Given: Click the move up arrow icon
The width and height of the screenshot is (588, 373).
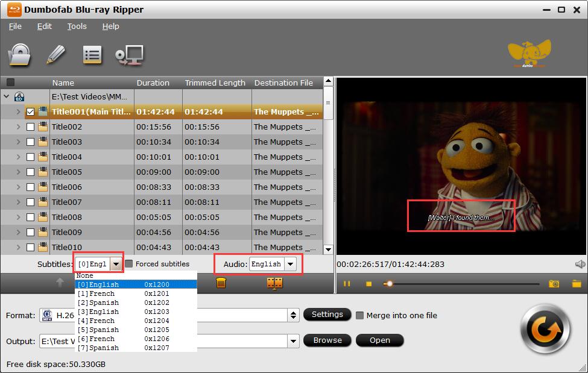Looking at the screenshot, I should 60,283.
